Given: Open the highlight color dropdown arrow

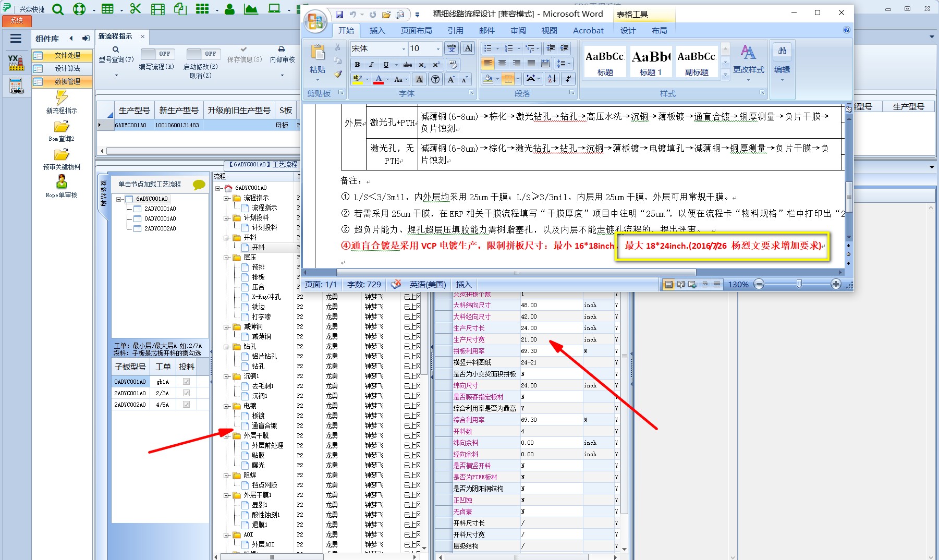Looking at the screenshot, I should [367, 79].
